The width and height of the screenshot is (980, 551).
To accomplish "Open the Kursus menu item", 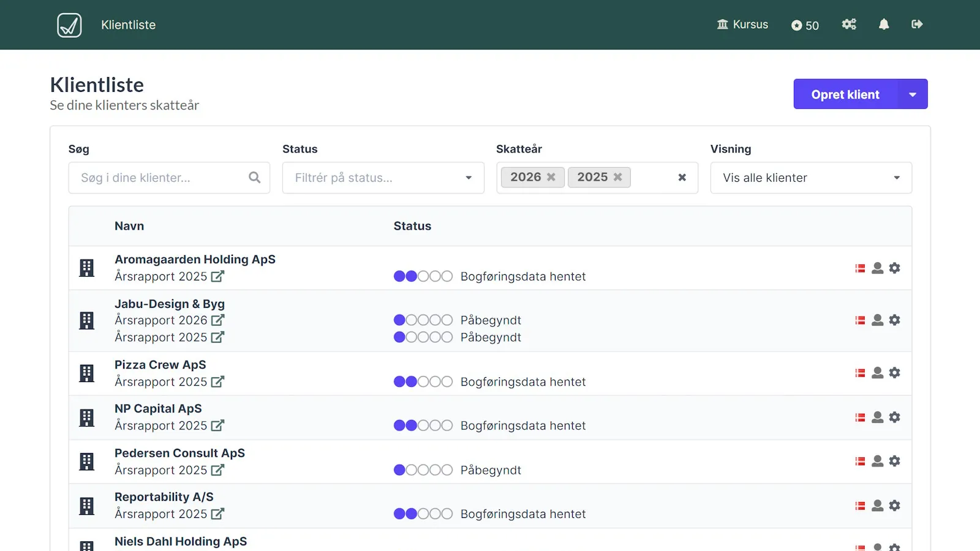I will click(742, 24).
